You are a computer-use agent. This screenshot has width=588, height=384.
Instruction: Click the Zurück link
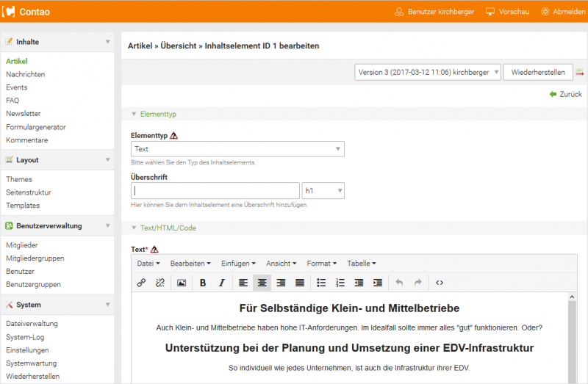(565, 94)
